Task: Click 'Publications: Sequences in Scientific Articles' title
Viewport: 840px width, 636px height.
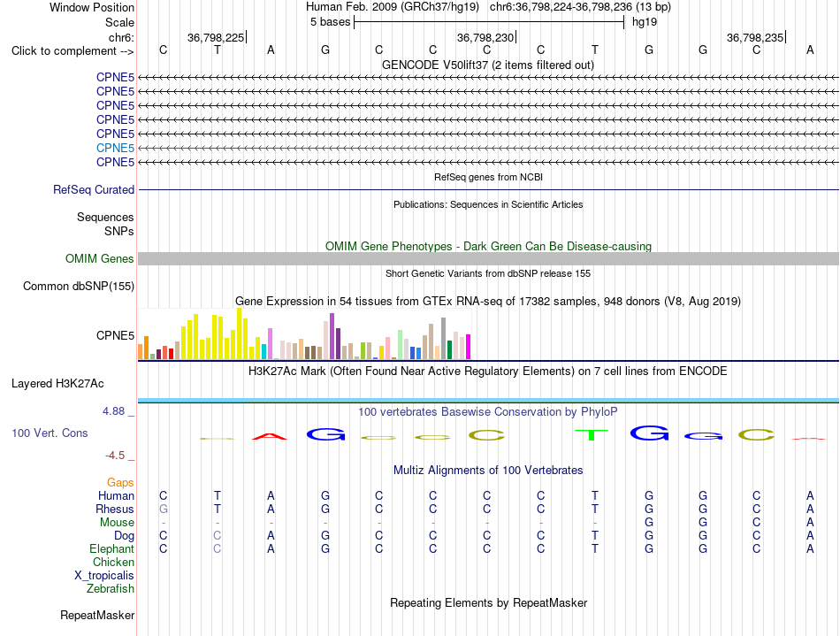Action: [x=488, y=204]
